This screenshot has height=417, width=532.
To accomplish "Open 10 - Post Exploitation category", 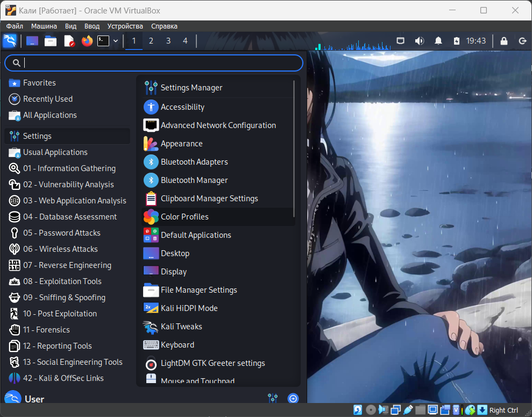I will pos(68,314).
